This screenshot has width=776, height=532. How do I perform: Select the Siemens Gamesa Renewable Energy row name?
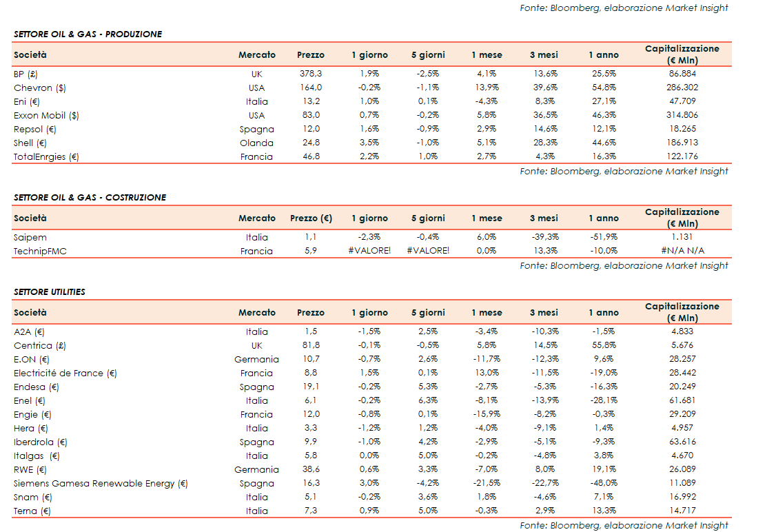[x=101, y=483]
